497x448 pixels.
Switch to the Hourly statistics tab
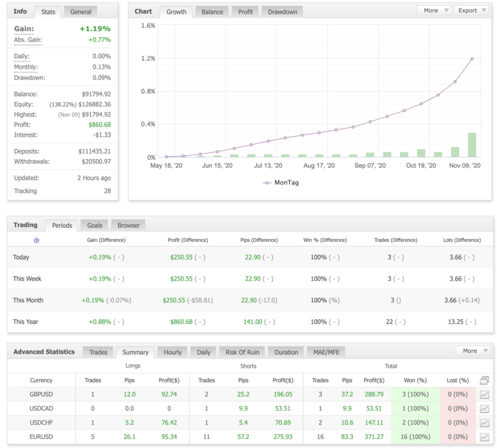pos(173,352)
